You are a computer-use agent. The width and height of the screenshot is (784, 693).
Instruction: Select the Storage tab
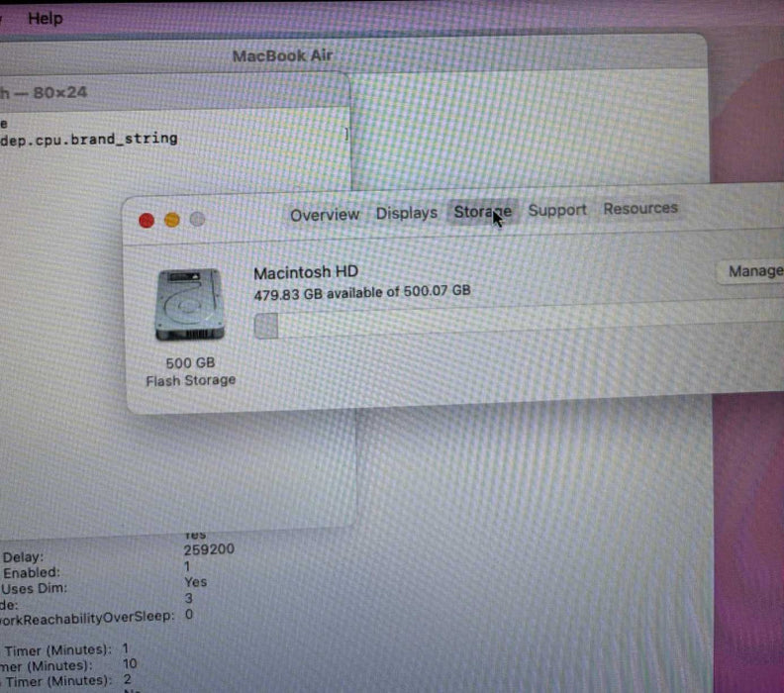482,212
